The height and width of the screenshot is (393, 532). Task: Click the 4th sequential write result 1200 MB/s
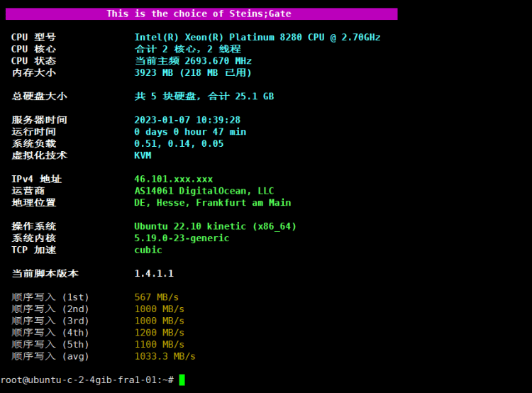pos(159,332)
